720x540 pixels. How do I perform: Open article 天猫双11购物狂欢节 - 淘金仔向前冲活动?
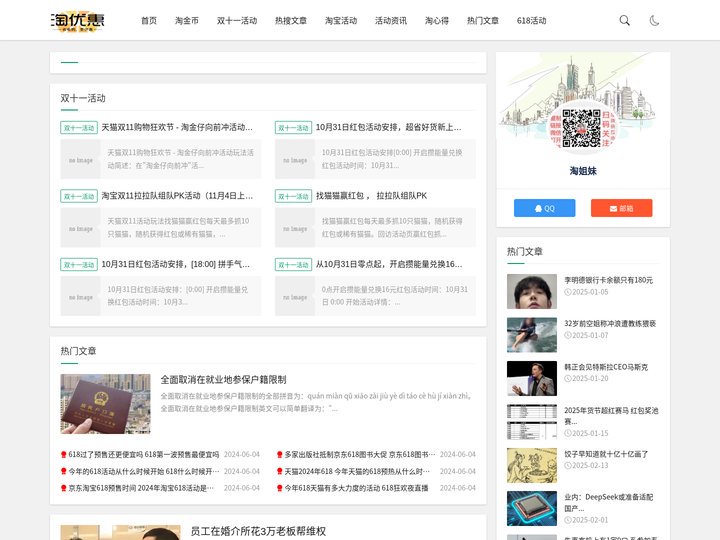coord(177,127)
